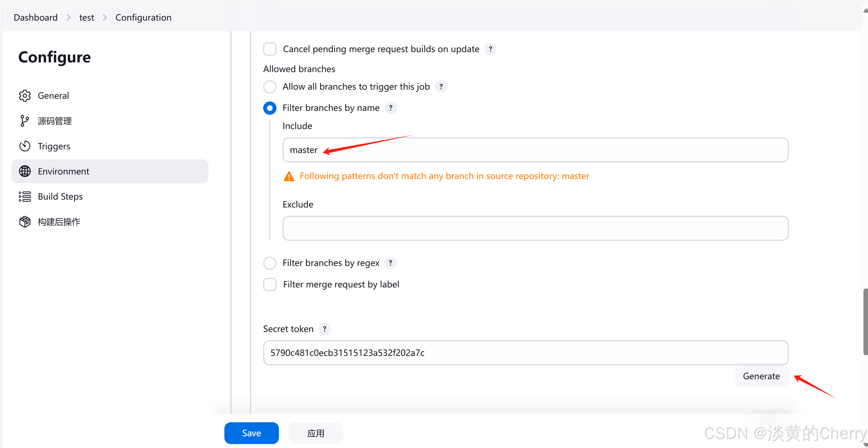Check Filter merge request by label
This screenshot has width=868, height=448.
[x=270, y=284]
